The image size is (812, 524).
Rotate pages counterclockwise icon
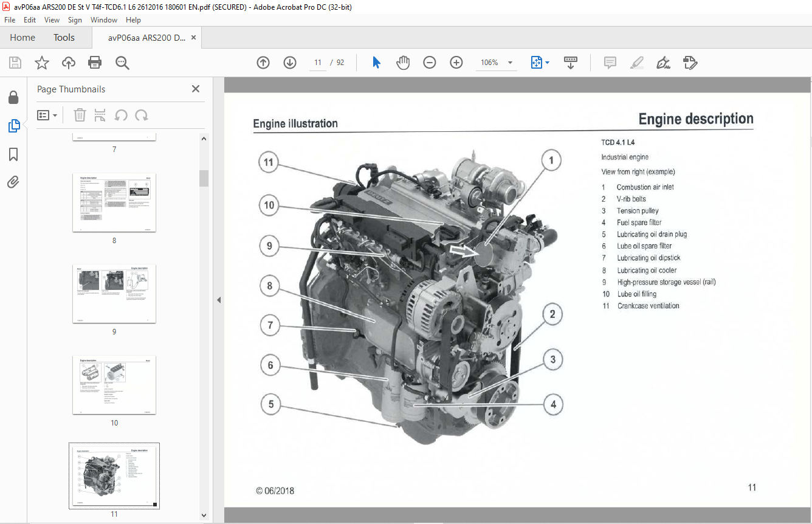click(121, 115)
